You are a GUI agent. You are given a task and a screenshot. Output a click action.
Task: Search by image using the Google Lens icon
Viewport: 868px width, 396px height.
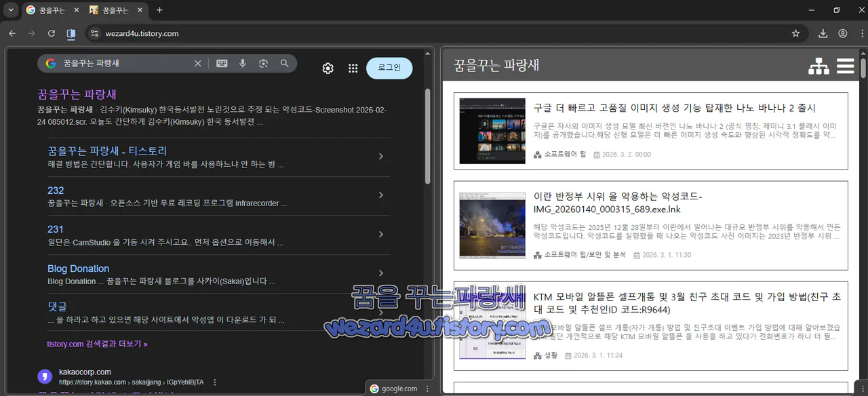263,63
